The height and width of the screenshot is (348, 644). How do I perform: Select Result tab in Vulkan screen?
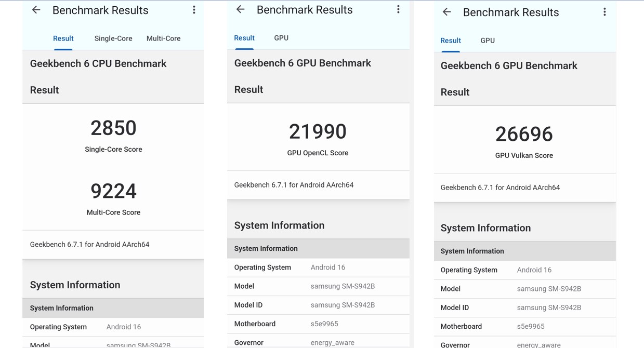tap(451, 41)
